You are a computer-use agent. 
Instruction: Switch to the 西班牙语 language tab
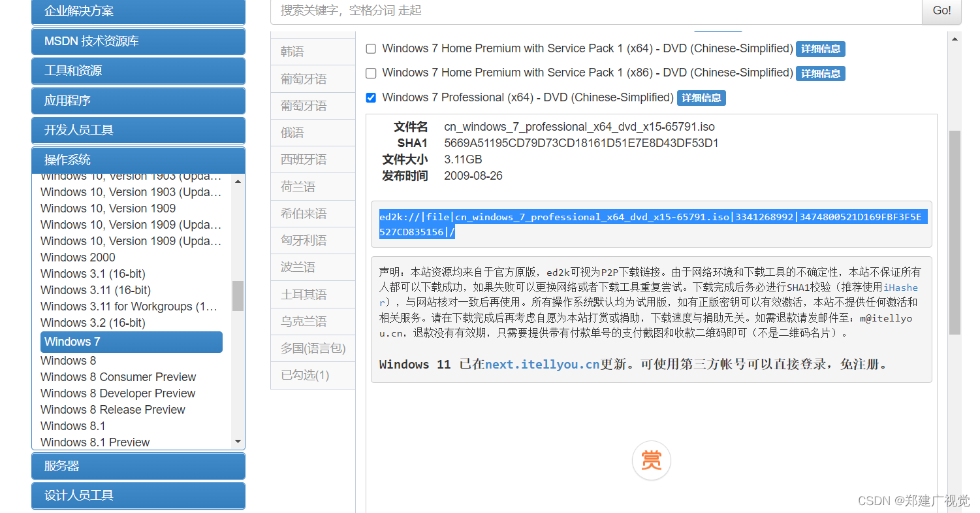(x=313, y=159)
